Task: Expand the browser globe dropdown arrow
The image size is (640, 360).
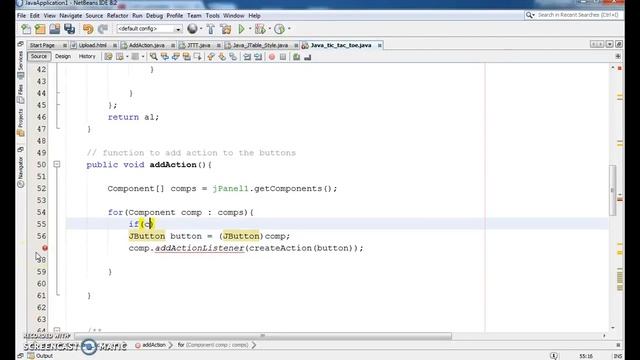Action: [201, 29]
